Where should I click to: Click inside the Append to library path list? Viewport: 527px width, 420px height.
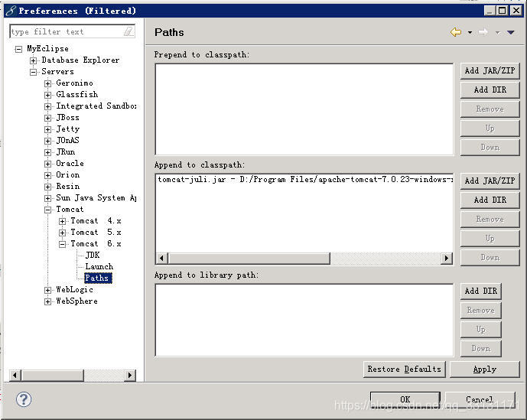(x=304, y=320)
